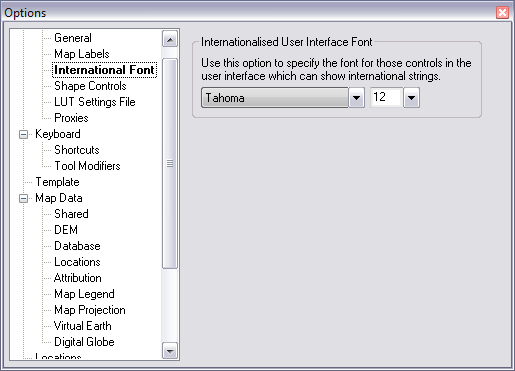
Task: Click the tree scrollbar down arrow
Action: [x=170, y=351]
